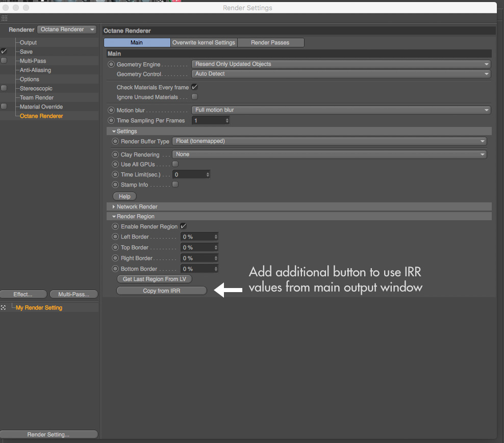504x443 pixels.
Task: Open Geometry Control Auto Detect dropdown
Action: (341, 73)
